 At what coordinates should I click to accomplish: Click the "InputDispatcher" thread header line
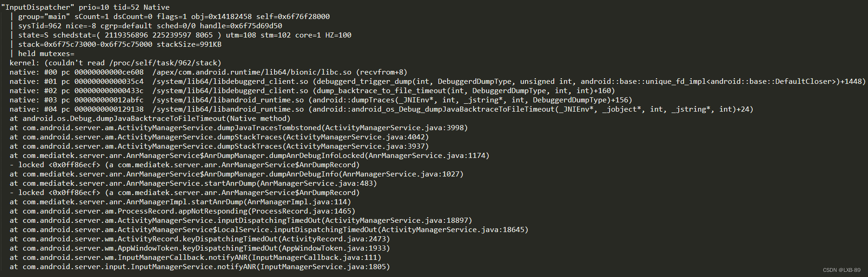tap(85, 7)
